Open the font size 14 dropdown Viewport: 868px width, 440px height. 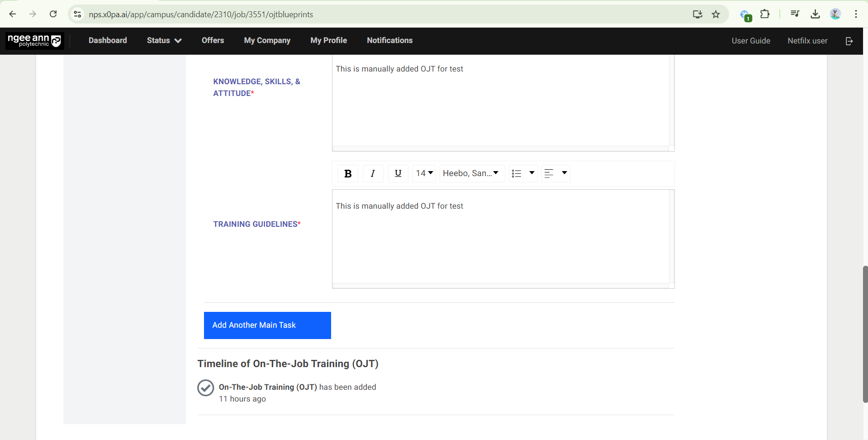pyautogui.click(x=424, y=173)
